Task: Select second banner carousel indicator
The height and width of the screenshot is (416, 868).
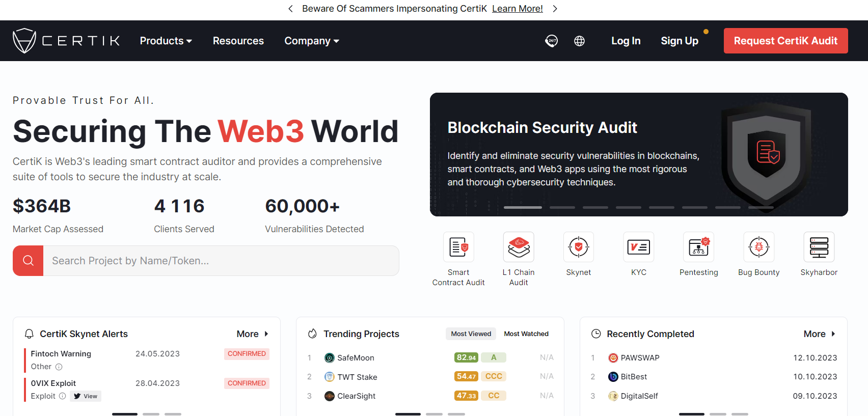Action: (x=562, y=207)
